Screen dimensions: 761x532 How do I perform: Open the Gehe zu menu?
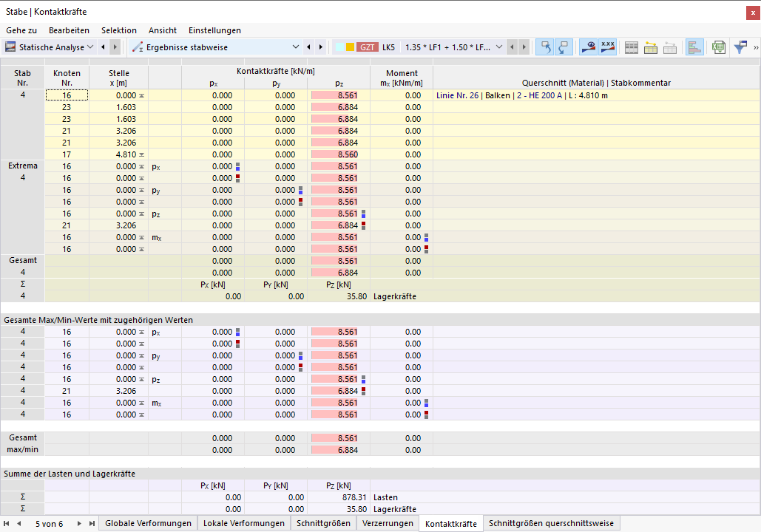pyautogui.click(x=21, y=30)
